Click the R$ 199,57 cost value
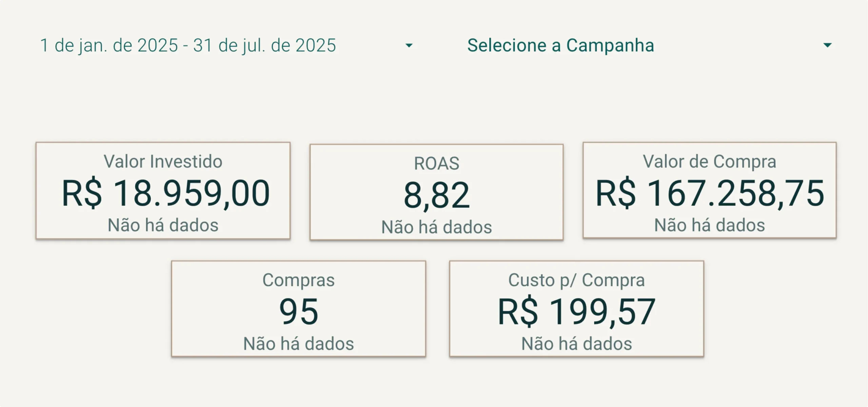Image resolution: width=868 pixels, height=407 pixels. point(576,312)
